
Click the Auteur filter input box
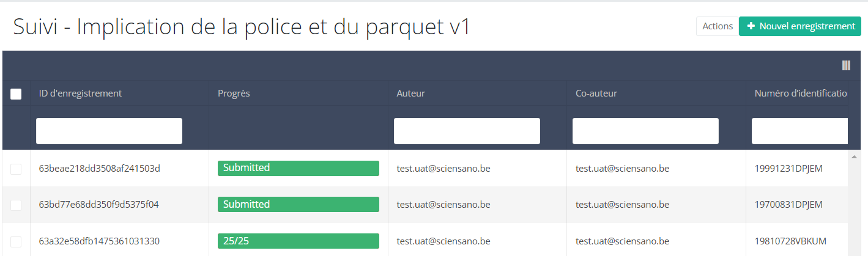(x=467, y=131)
